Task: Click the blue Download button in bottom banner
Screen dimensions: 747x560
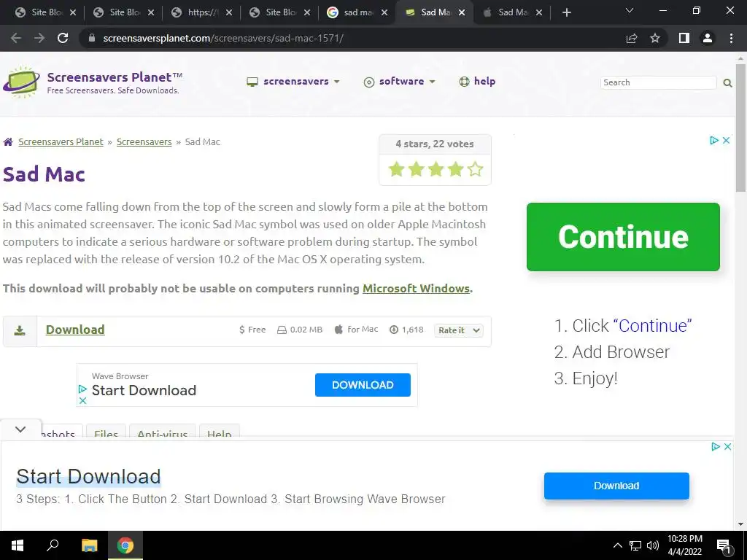Action: (x=616, y=486)
